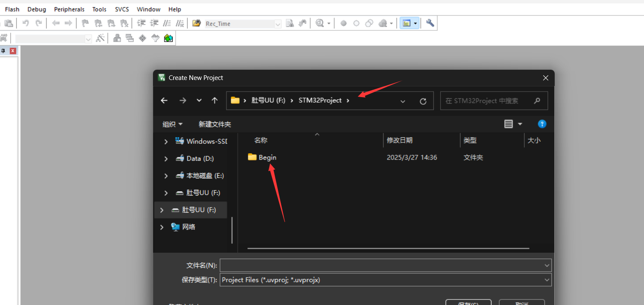Enable/disable breakpoint hollow circle icon
The width and height of the screenshot is (644, 305).
356,23
